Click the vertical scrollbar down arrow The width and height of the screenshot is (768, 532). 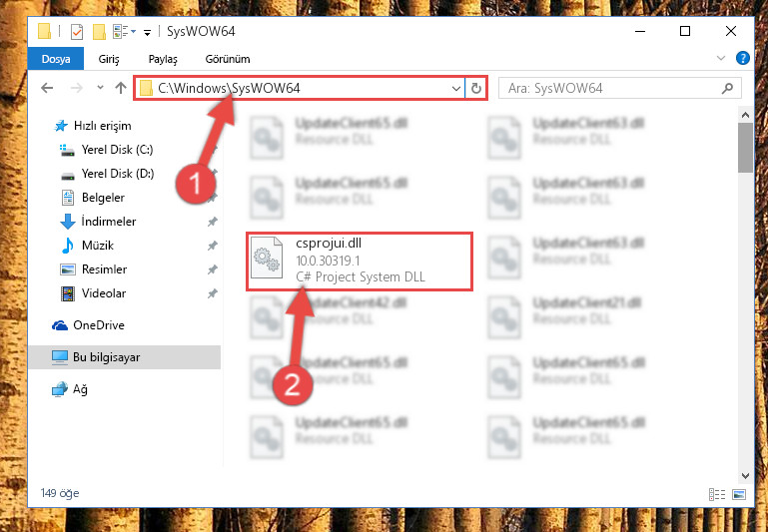pyautogui.click(x=745, y=475)
